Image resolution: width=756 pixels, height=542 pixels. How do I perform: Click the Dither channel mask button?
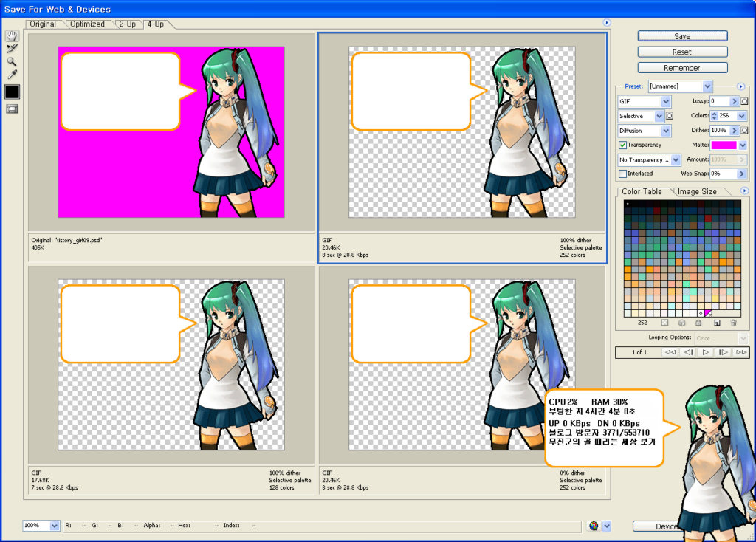tap(744, 130)
